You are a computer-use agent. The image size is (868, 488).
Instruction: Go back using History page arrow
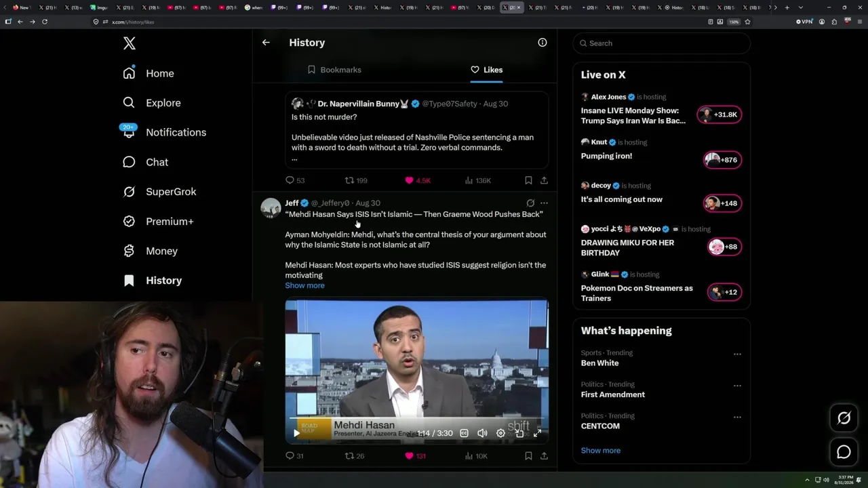click(x=266, y=42)
